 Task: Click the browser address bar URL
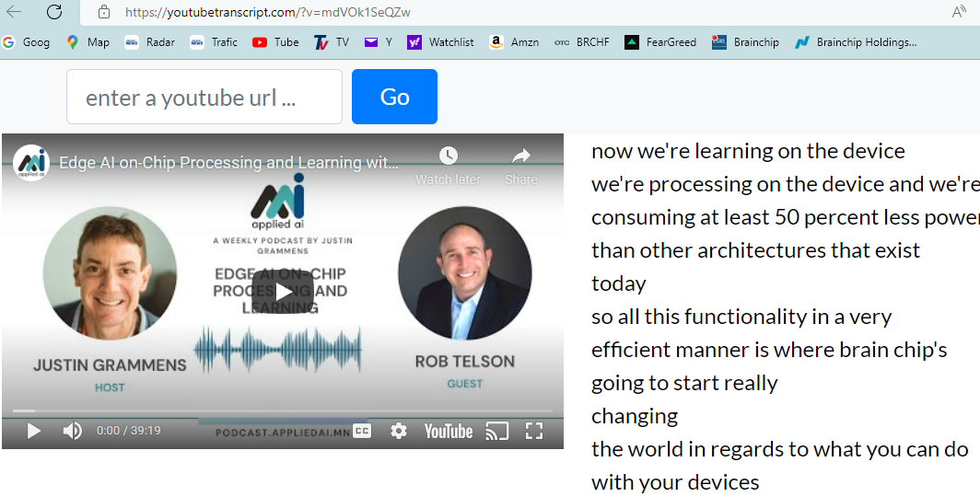267,12
